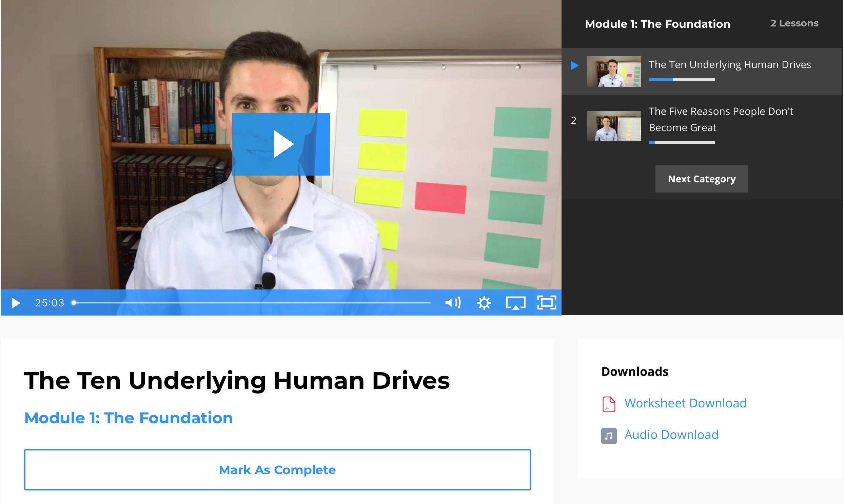Image resolution: width=844 pixels, height=504 pixels.
Task: Click the Module 1 sidebar header title
Action: (x=657, y=24)
